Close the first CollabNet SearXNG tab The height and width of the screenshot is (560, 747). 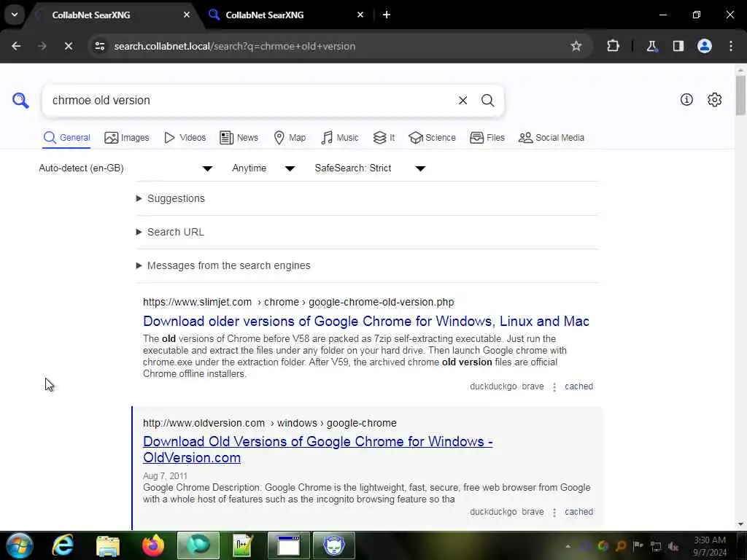click(186, 15)
